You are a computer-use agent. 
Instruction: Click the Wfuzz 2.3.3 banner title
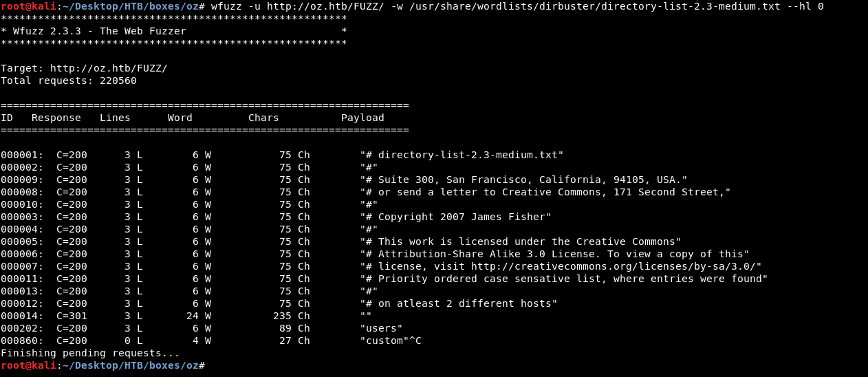pyautogui.click(x=99, y=31)
